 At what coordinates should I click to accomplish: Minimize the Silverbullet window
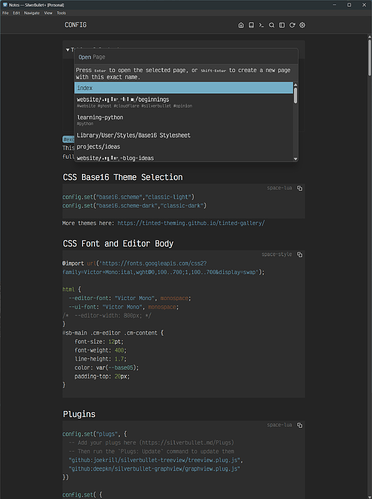pos(335,5)
